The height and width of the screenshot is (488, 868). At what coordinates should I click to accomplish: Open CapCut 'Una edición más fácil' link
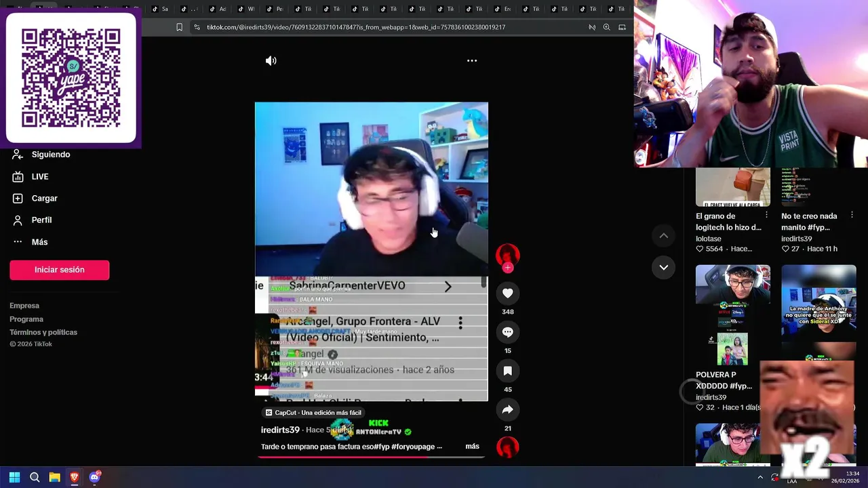tap(313, 413)
